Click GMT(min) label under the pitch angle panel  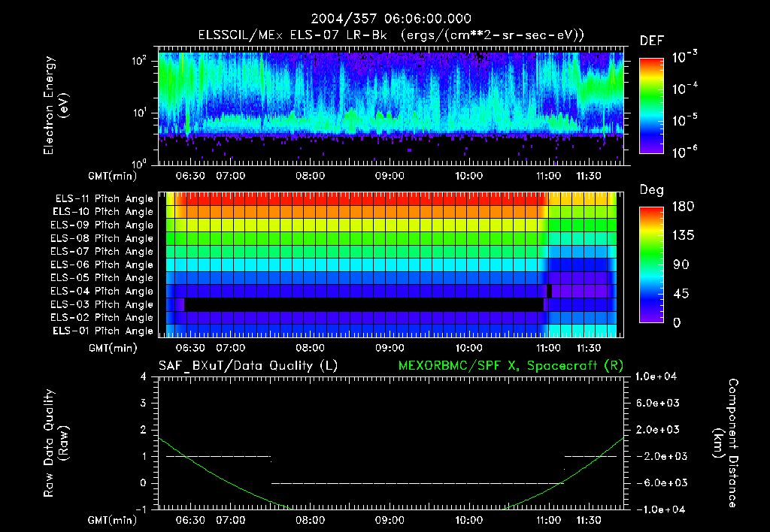click(x=113, y=349)
